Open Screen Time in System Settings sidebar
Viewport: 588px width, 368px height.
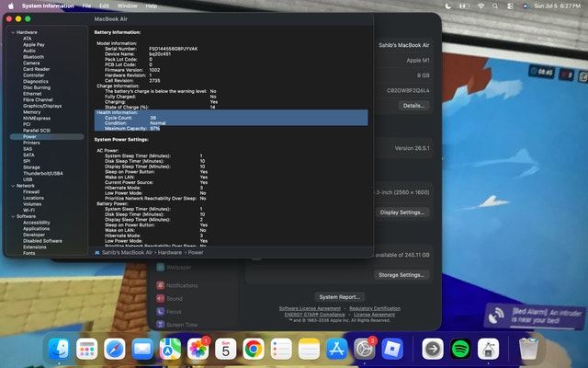click(x=177, y=325)
